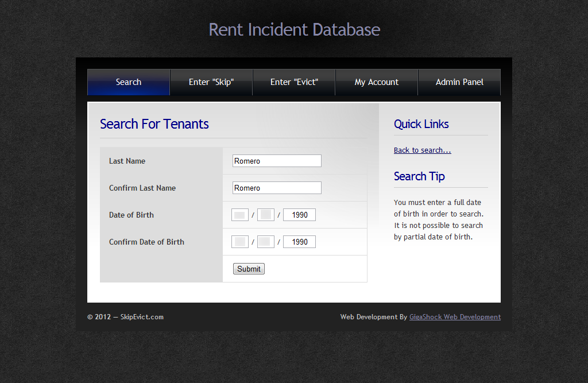
Task: Open the GigaShock Web Development link
Action: 455,317
